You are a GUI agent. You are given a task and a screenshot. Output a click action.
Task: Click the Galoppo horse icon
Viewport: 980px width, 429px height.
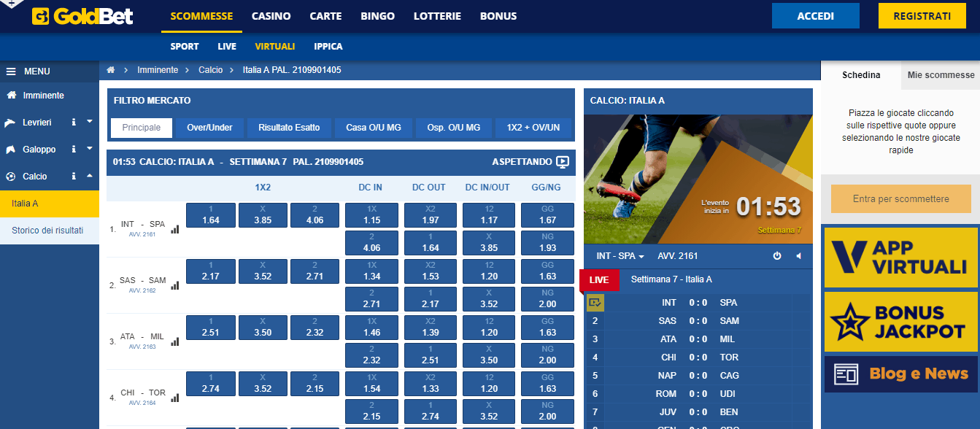coord(11,150)
